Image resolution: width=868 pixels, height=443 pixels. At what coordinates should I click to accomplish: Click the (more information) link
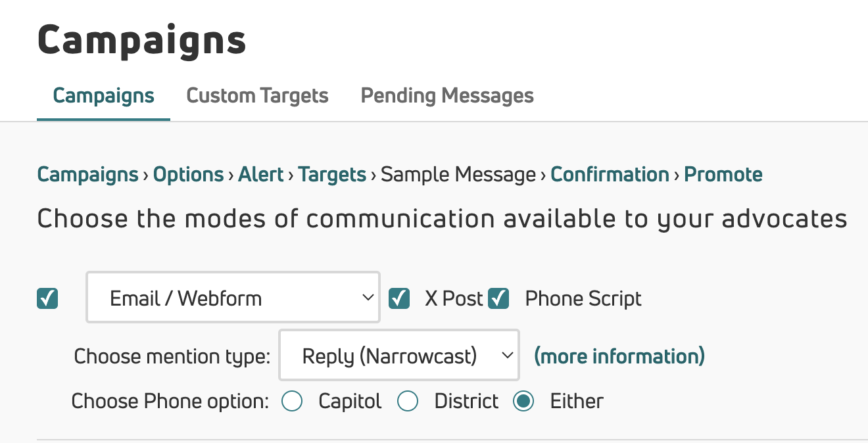(x=619, y=356)
